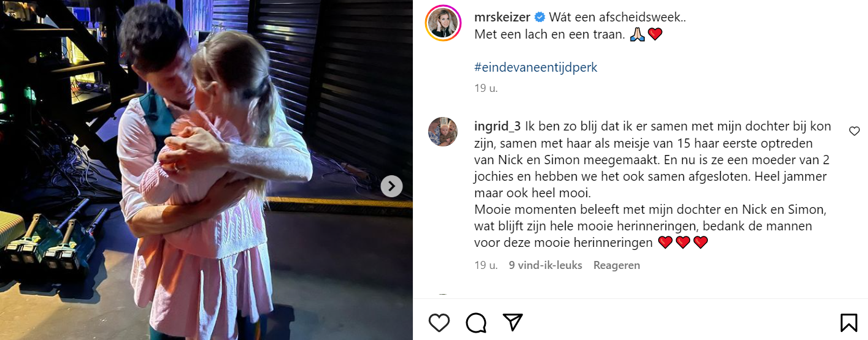Viewport: 868px width, 340px height.
Task: Open the post's 19 u. timestamp under hashtag
Action: (x=486, y=88)
